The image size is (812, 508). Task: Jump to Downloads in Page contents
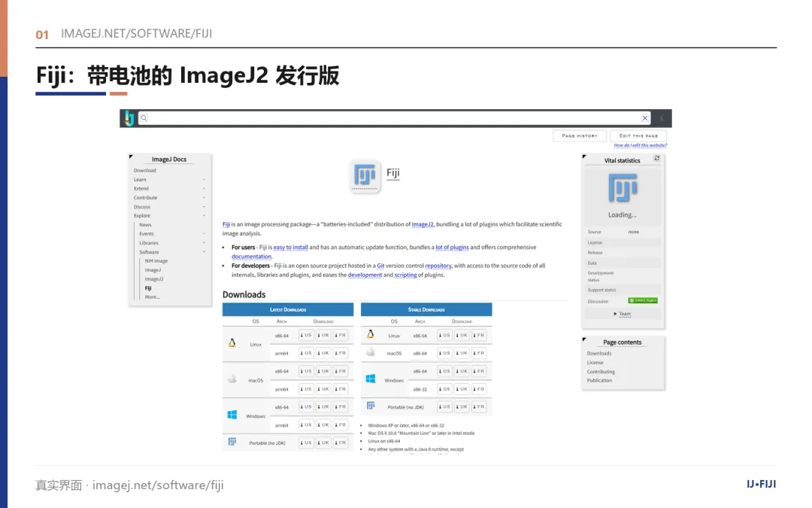599,354
